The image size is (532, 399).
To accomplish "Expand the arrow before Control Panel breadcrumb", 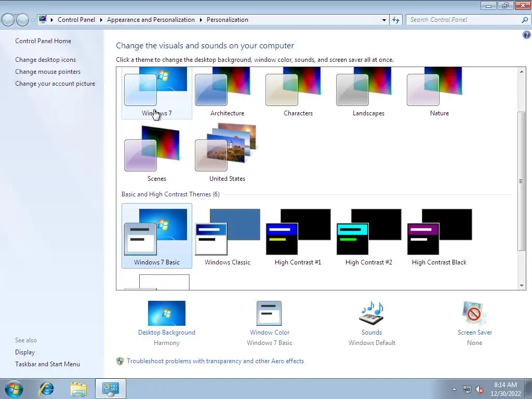I will (51, 20).
